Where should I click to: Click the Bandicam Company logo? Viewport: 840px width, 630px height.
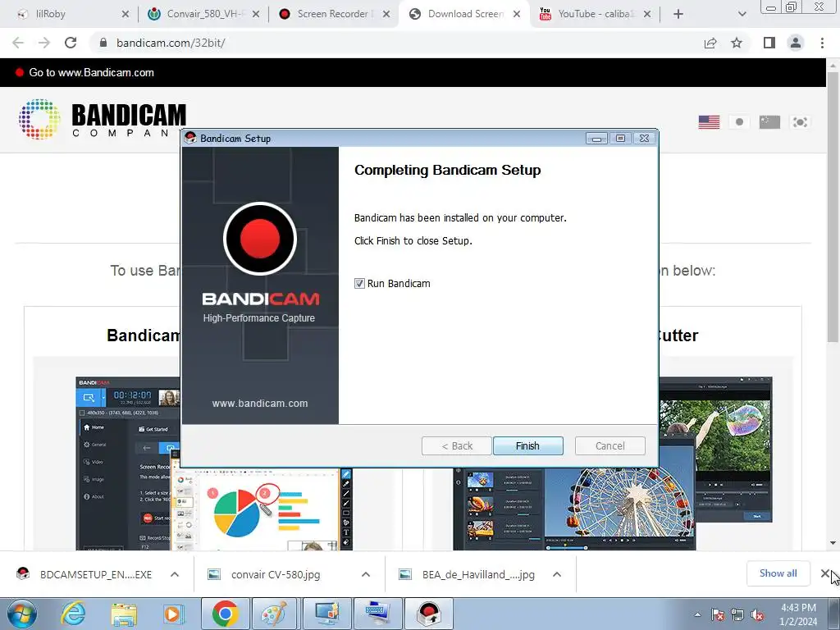[x=102, y=119]
